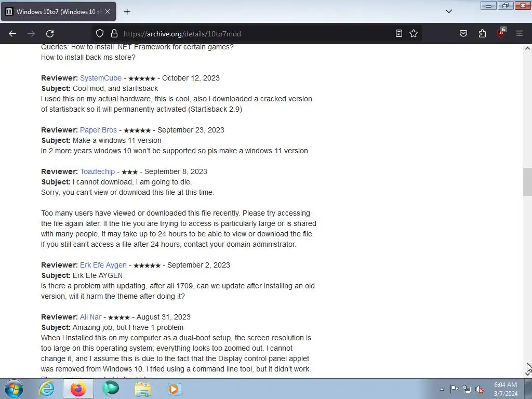Screen dimensions: 532x399
Task: Toggle reader view icon
Action: click(x=399, y=33)
